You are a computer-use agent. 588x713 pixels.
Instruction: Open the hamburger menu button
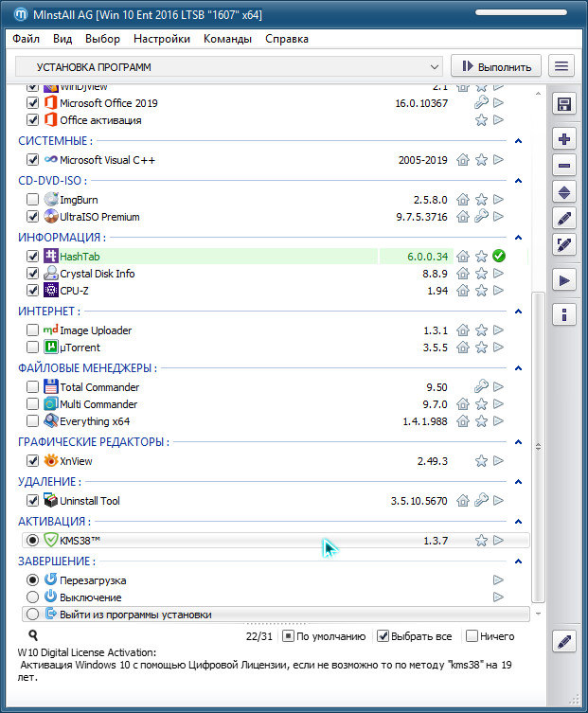click(562, 66)
